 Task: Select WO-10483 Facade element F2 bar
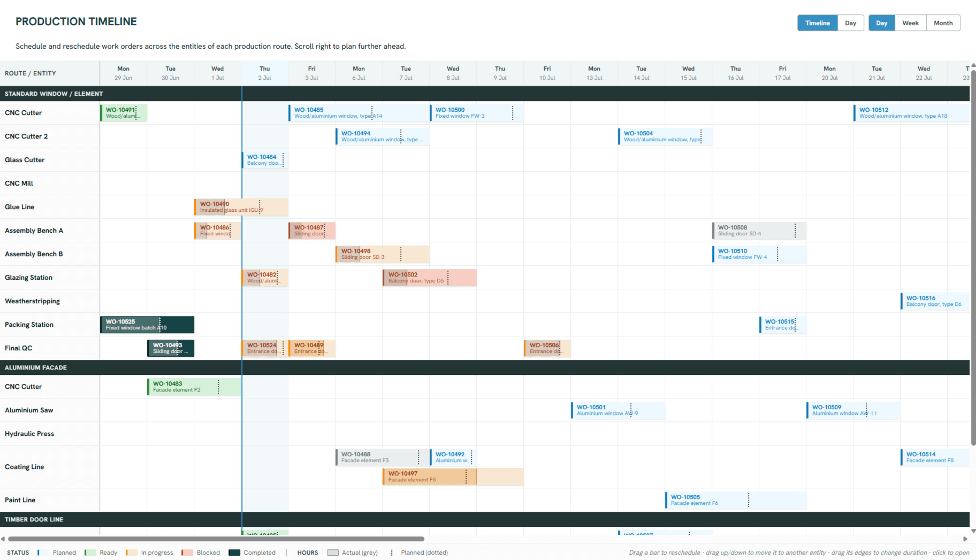click(194, 387)
